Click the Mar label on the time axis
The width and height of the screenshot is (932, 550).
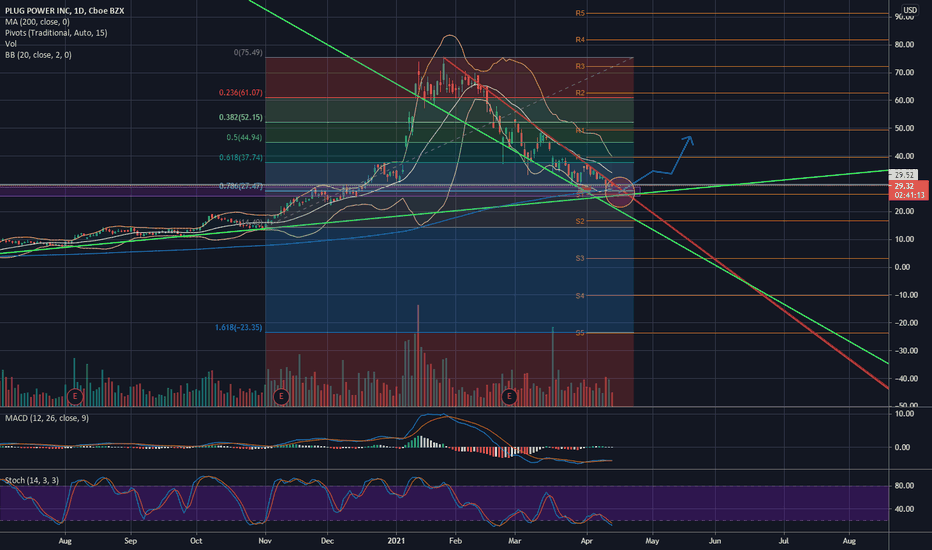514,540
